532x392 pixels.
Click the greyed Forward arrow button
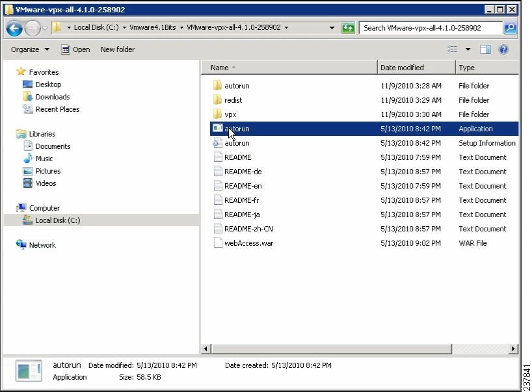[33, 28]
